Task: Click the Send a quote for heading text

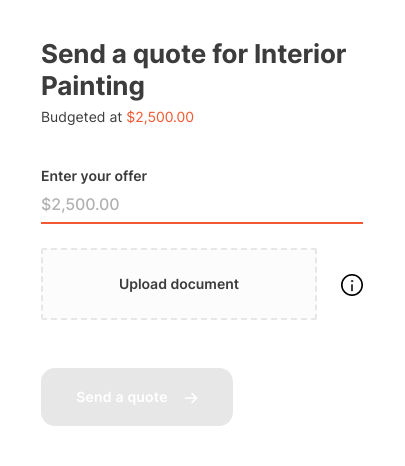Action: click(145, 55)
